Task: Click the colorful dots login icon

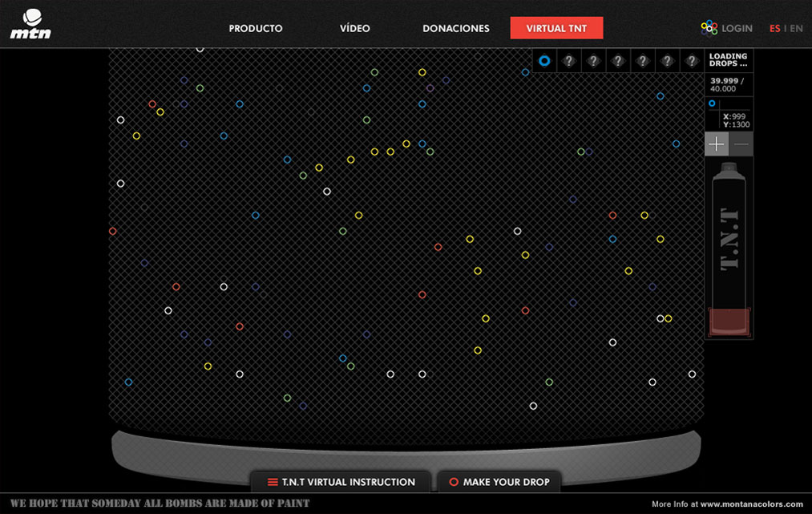Action: tap(709, 28)
